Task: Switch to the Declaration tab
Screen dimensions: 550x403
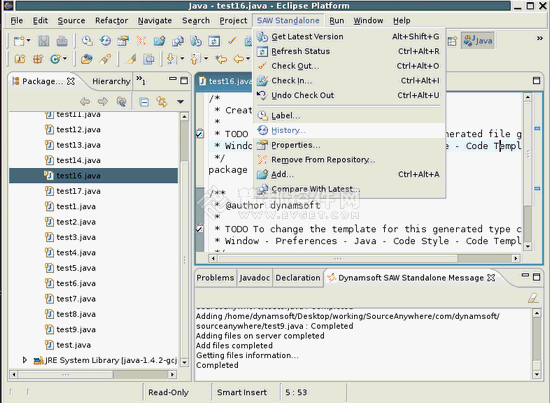Action: pyautogui.click(x=298, y=278)
